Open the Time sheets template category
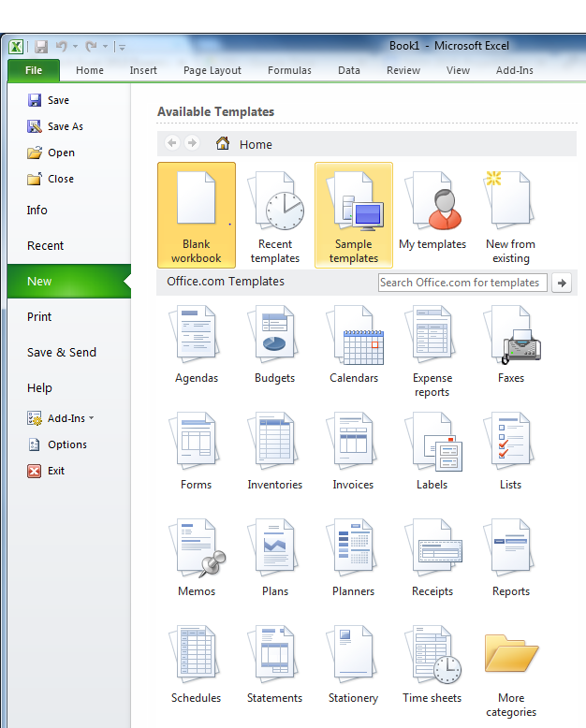Screen dimensions: 586x728 432,665
